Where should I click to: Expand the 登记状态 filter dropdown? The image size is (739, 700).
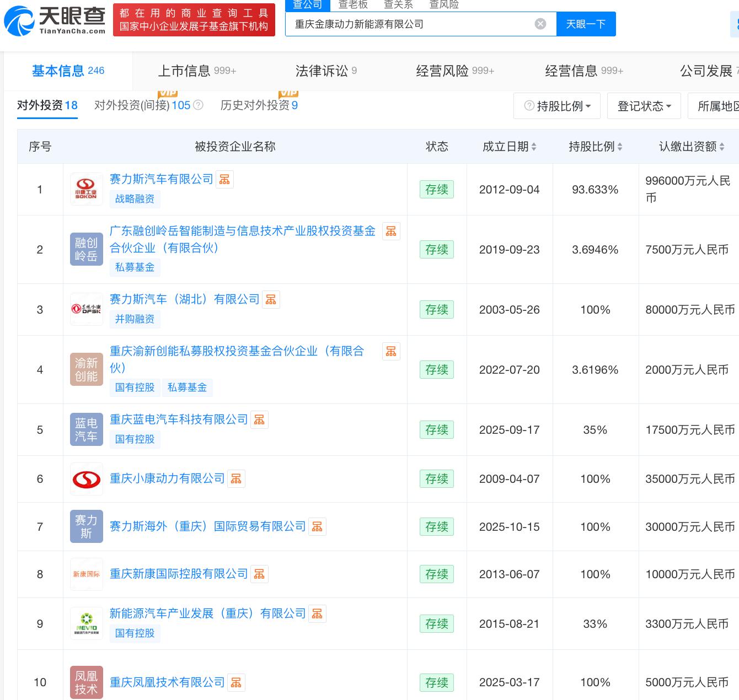[x=644, y=106]
